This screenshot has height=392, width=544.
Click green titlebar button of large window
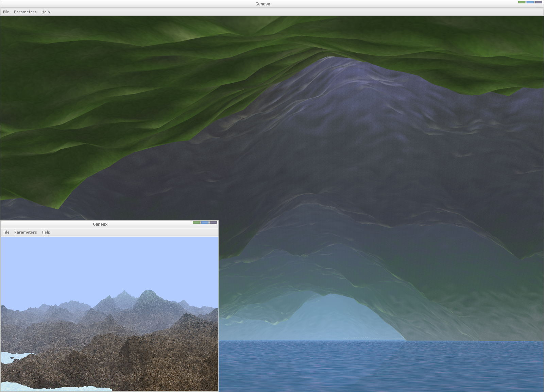coord(522,2)
